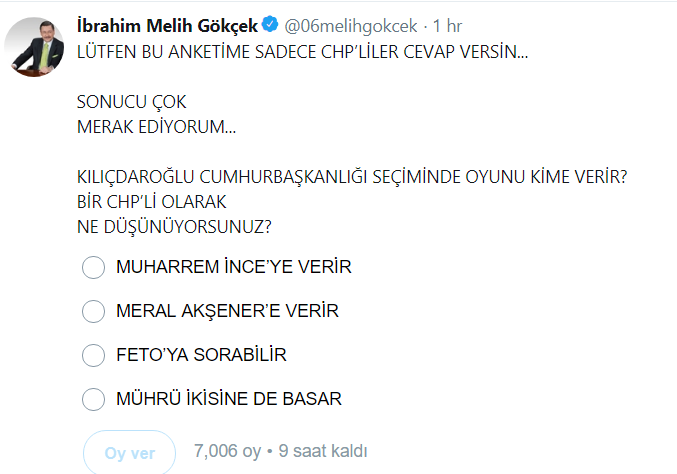Click the 'MERAL AKŞENER'E VERİR' option label text
The image size is (677, 474).
(227, 311)
